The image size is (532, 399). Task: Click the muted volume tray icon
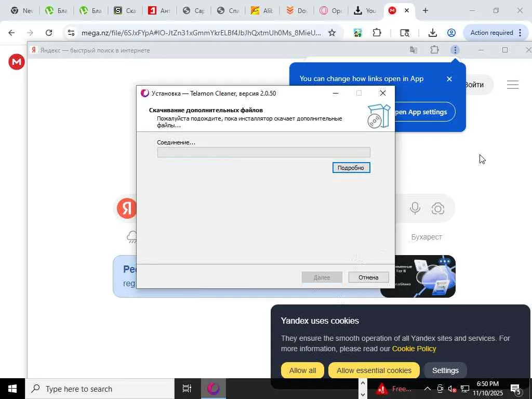click(452, 389)
